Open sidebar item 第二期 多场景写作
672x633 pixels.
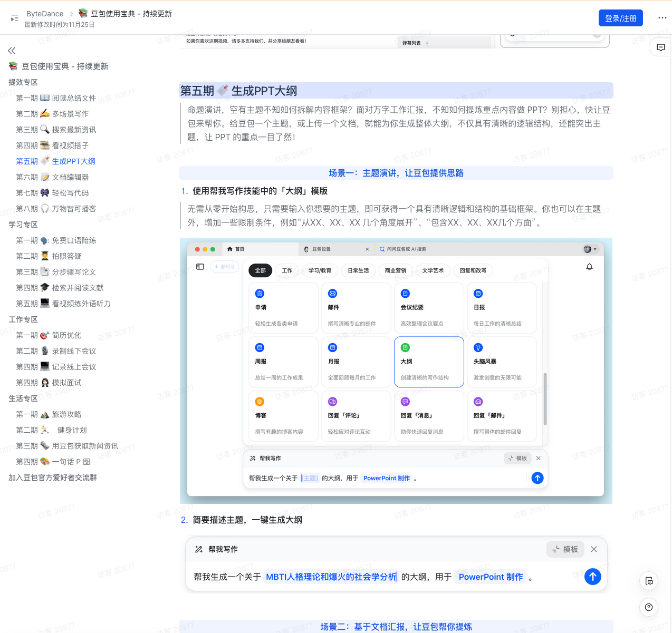pos(52,114)
